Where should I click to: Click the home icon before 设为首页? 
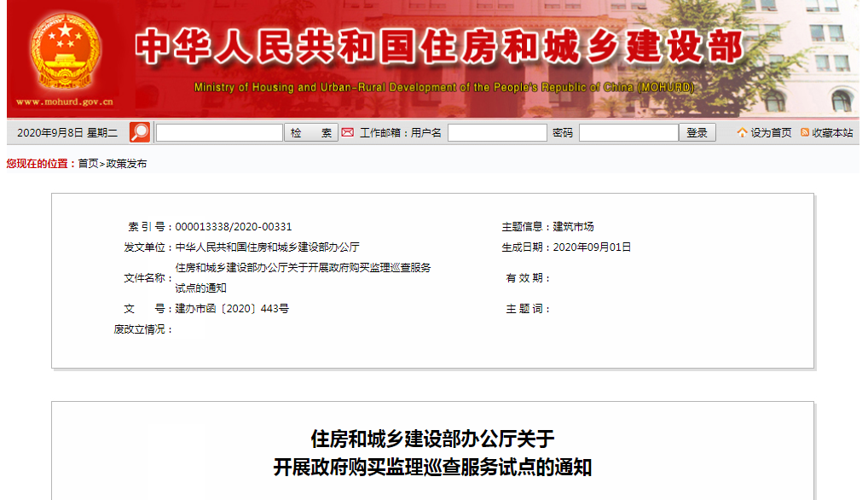[744, 132]
